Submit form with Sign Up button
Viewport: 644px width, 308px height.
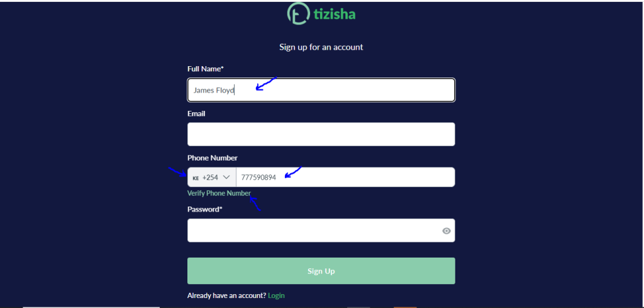(x=321, y=271)
